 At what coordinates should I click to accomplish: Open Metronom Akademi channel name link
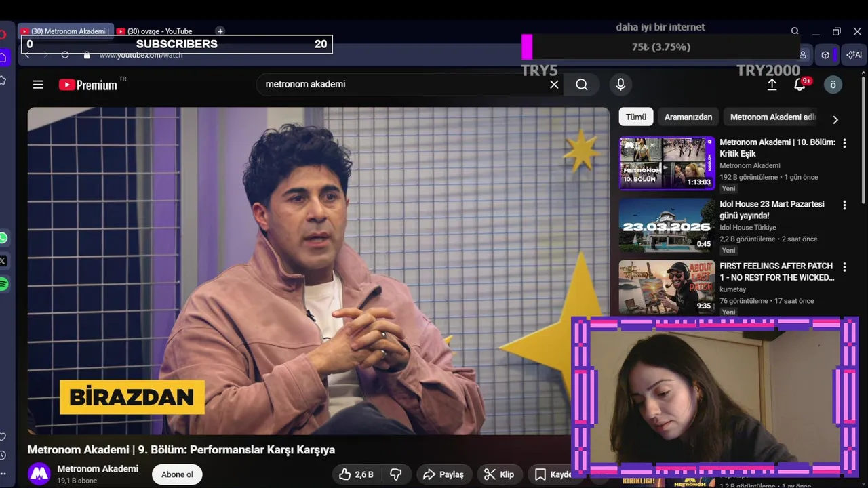pos(98,469)
